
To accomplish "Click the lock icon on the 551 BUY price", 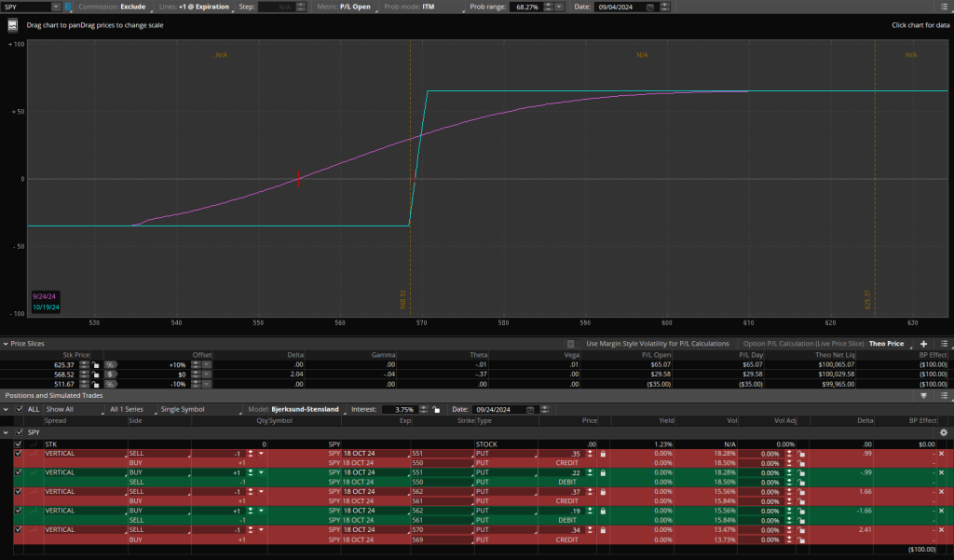I will tap(602, 472).
